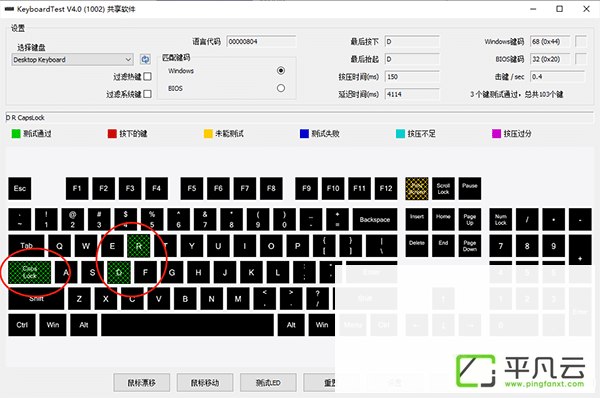Click the green 测试通过 legend swatch
The image size is (600, 398).
click(16, 134)
